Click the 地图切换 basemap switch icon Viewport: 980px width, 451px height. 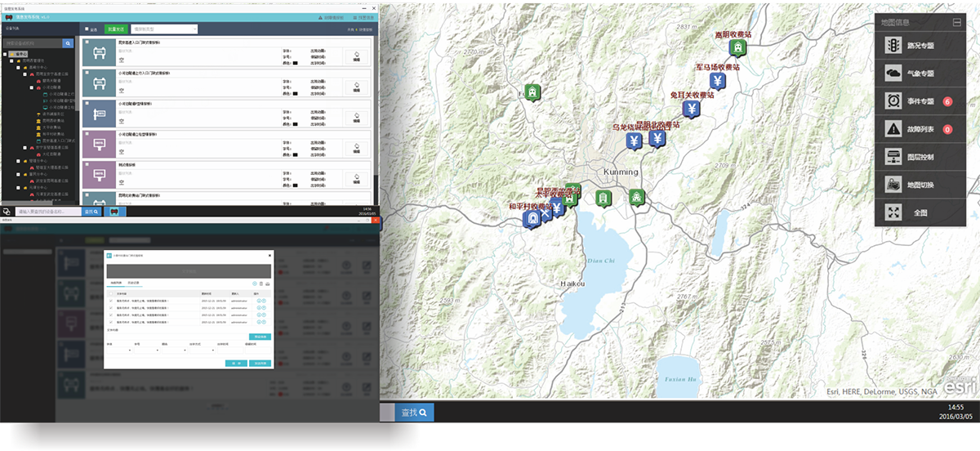[894, 185]
